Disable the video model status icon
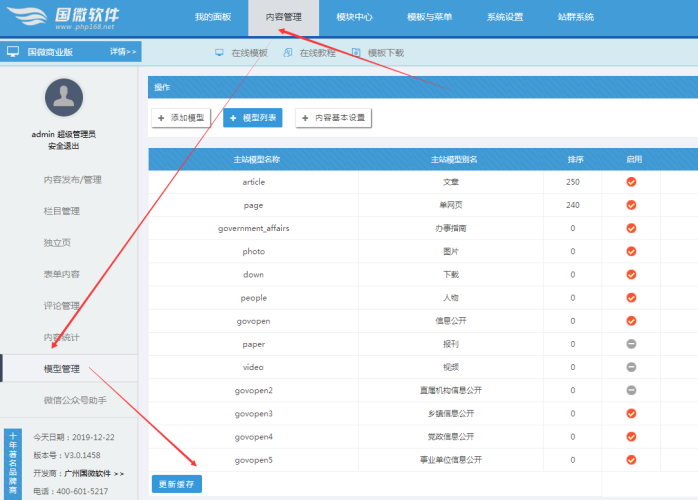The width and height of the screenshot is (698, 500). (x=631, y=367)
